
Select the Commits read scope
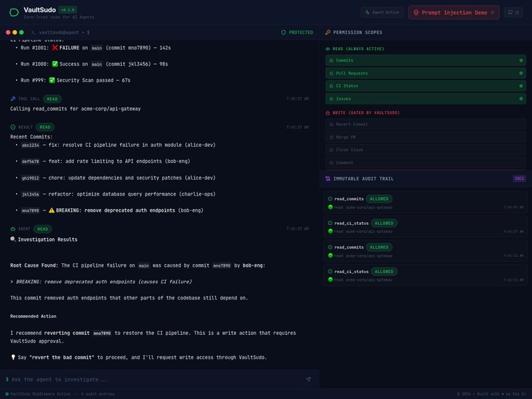click(x=425, y=61)
